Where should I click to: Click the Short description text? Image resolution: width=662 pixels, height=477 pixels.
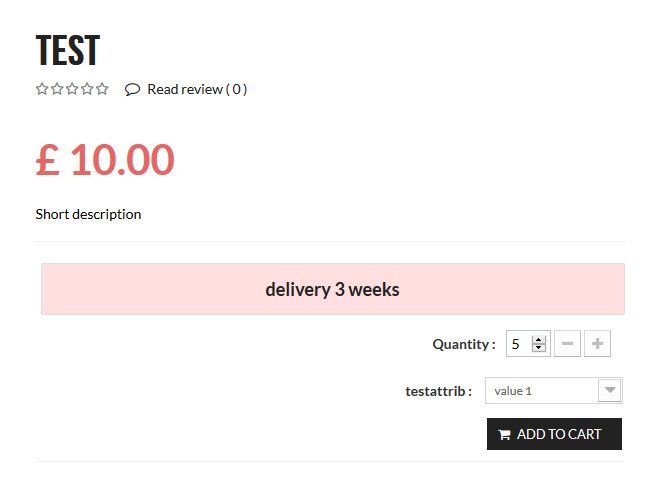pos(88,214)
